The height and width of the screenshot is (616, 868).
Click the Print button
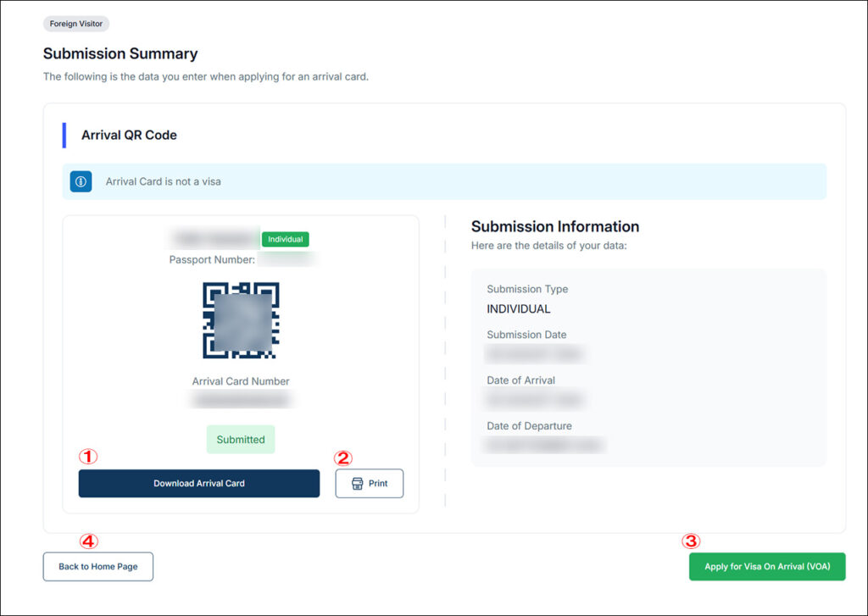coord(370,483)
